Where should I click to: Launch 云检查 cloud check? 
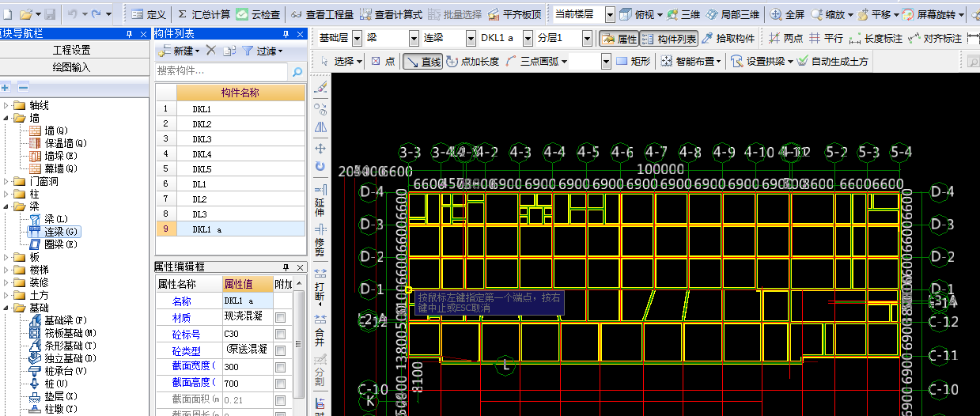[257, 15]
